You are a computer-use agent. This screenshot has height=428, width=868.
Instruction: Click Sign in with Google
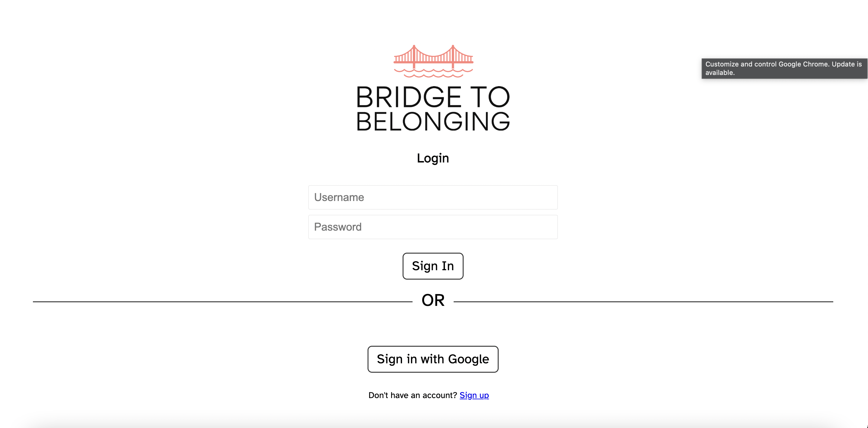(x=433, y=359)
